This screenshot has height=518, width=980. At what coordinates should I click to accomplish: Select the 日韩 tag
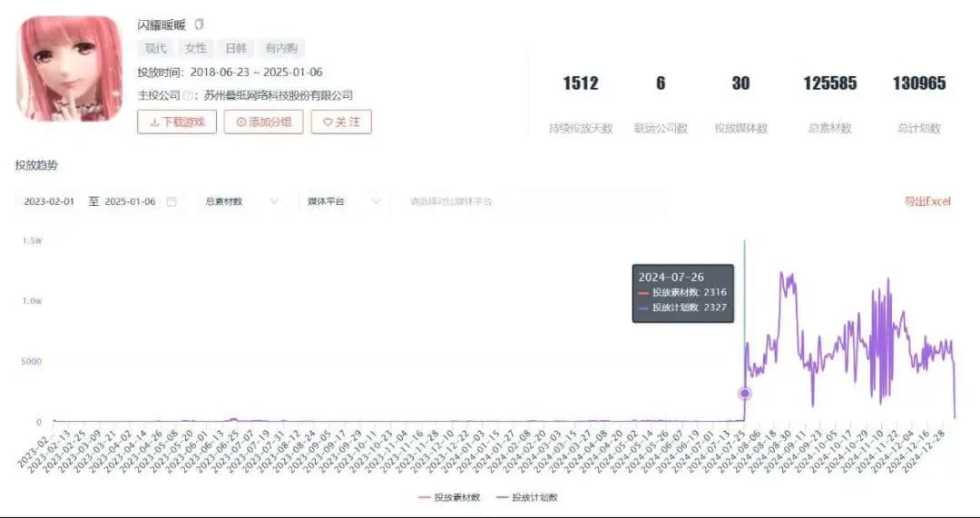pyautogui.click(x=235, y=49)
